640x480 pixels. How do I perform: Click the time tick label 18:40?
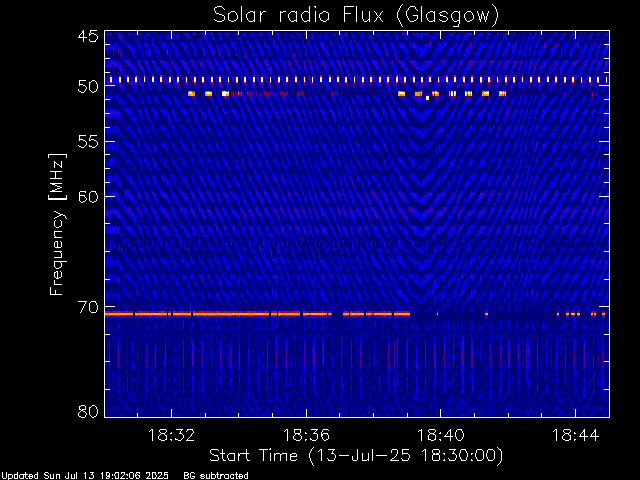pyautogui.click(x=440, y=435)
